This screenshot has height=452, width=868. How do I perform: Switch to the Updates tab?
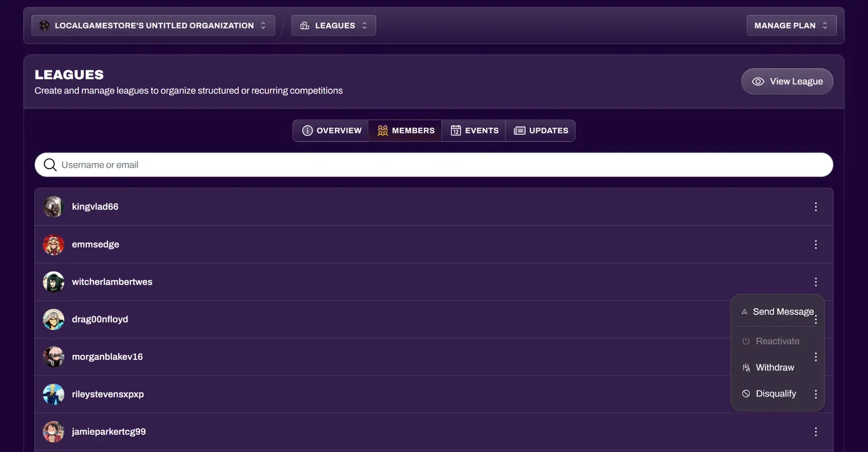tap(541, 131)
